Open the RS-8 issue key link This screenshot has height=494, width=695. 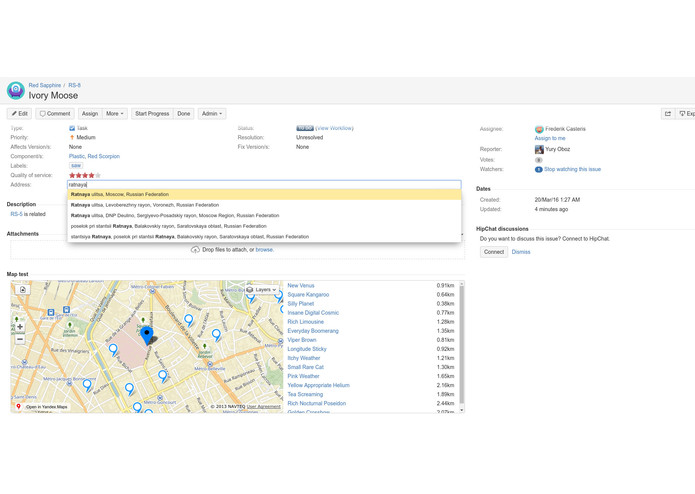coord(74,85)
